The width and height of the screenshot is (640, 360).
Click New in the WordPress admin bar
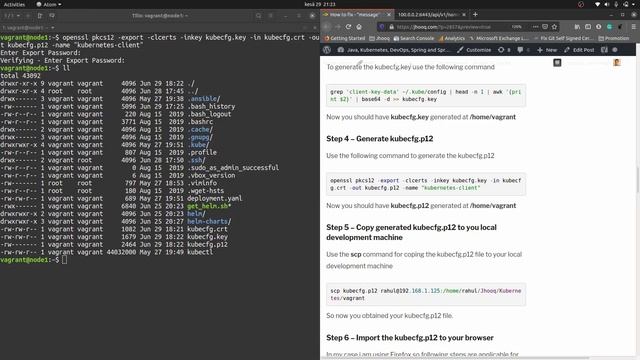pyautogui.click(x=547, y=50)
